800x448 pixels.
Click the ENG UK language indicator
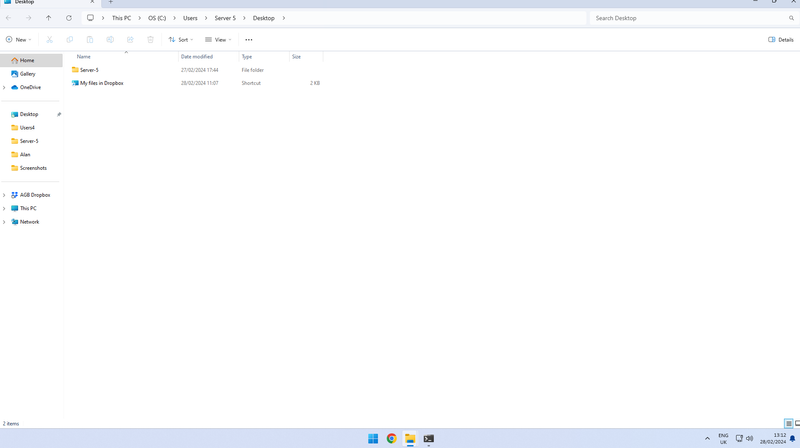(x=723, y=438)
